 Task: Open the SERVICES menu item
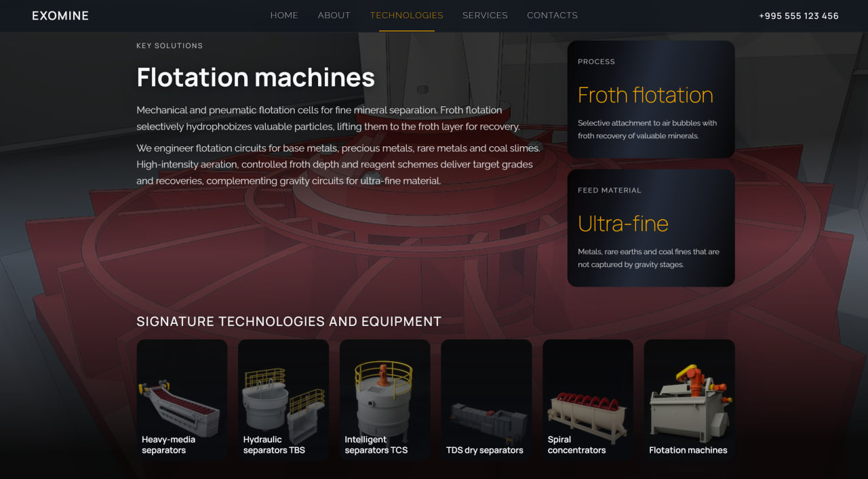pos(485,15)
